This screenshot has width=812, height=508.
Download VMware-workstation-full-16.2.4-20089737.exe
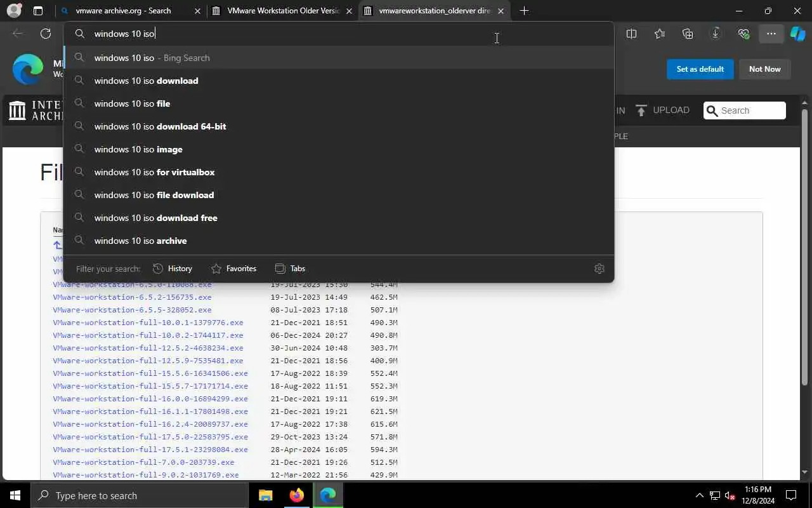tap(150, 424)
